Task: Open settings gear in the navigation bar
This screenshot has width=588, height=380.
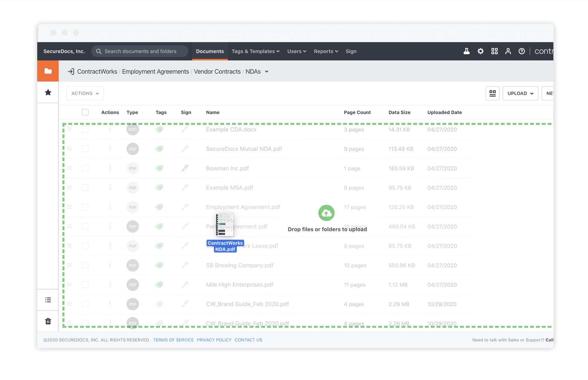Action: coord(480,51)
